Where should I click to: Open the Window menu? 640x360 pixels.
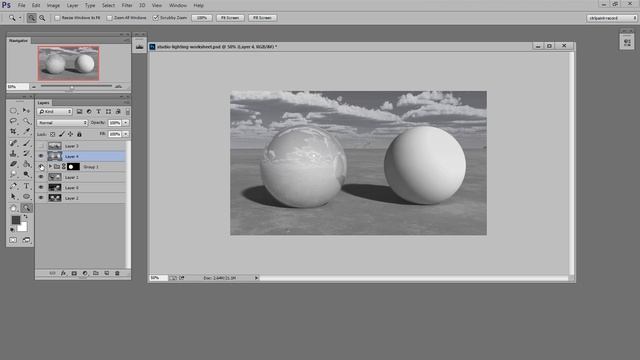178,5
